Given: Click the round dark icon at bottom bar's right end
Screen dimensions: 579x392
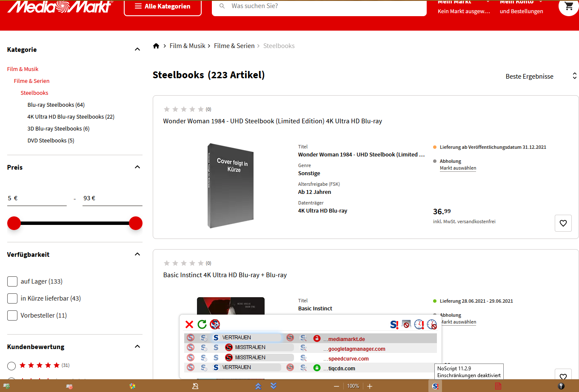Looking at the screenshot, I should [x=561, y=386].
